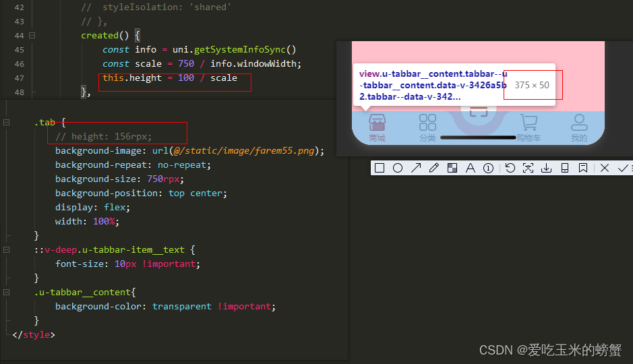
Task: Click 'background-position: top center' line
Action: (x=142, y=193)
